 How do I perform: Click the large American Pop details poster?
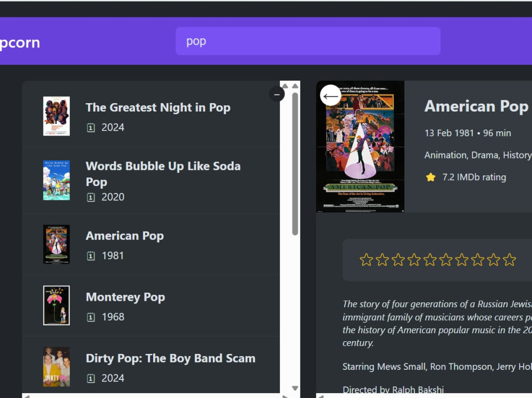(360, 147)
